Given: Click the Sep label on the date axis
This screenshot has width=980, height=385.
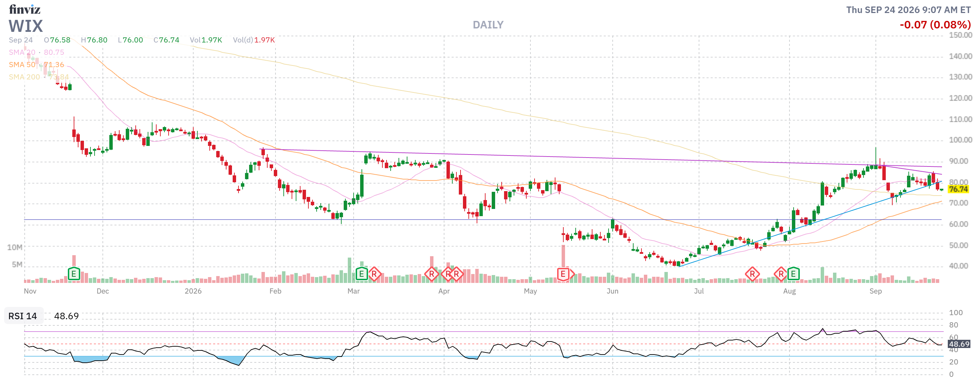Looking at the screenshot, I should click(875, 291).
